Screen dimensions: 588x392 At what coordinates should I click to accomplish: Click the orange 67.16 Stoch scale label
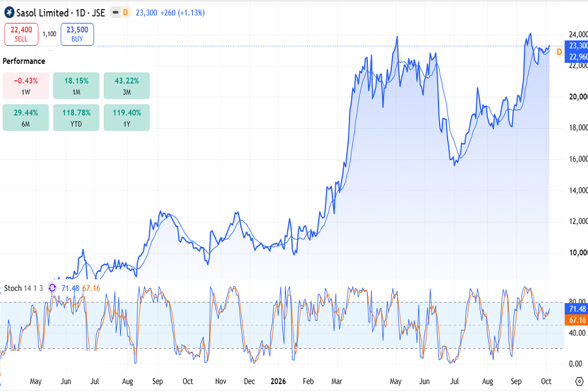point(576,320)
